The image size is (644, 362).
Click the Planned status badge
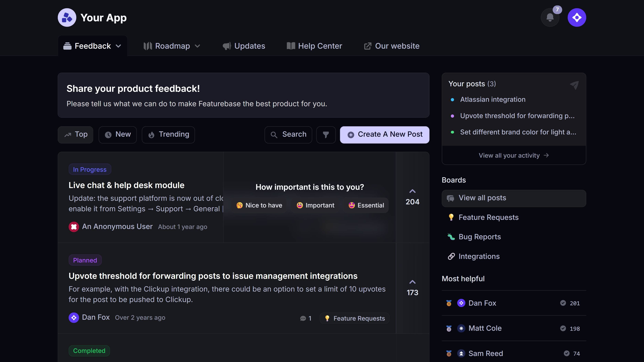[x=85, y=260]
